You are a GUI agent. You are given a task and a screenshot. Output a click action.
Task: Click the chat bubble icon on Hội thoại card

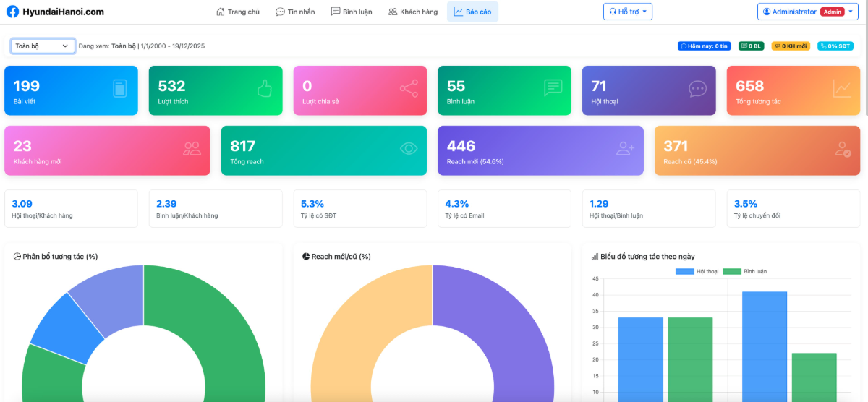point(697,89)
